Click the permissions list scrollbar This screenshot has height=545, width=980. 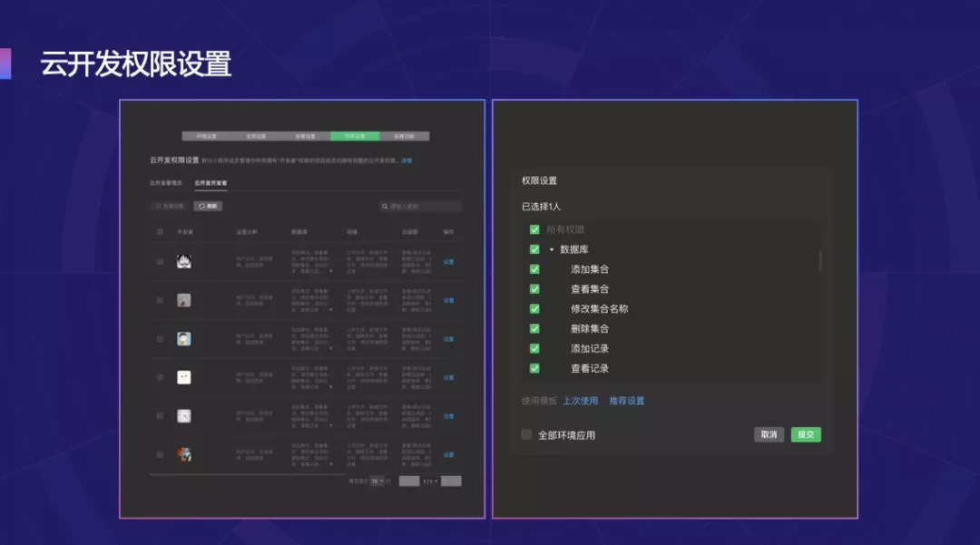(x=819, y=260)
